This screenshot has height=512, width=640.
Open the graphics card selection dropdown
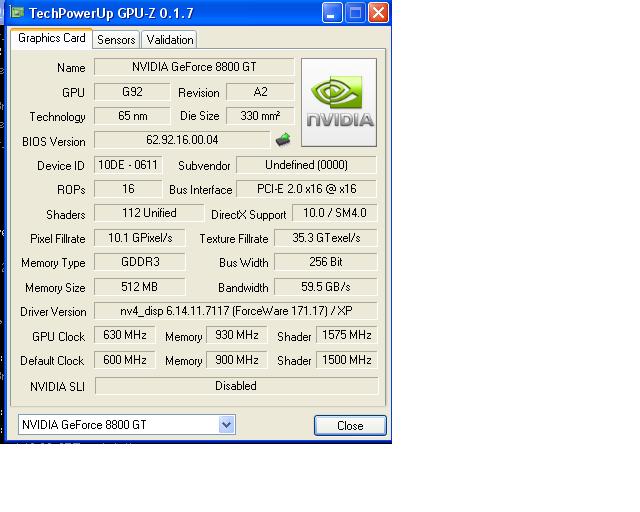[x=227, y=425]
